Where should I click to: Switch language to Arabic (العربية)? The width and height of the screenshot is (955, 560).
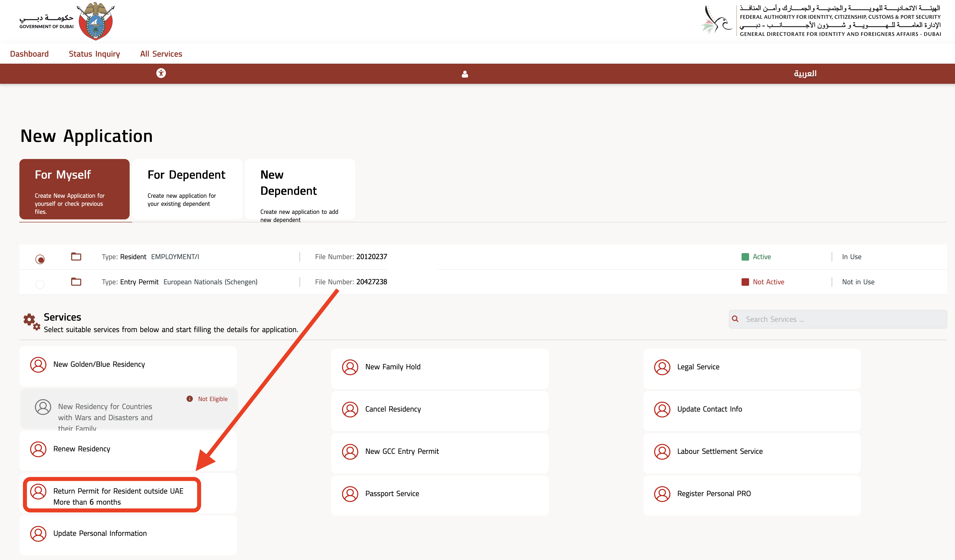805,73
